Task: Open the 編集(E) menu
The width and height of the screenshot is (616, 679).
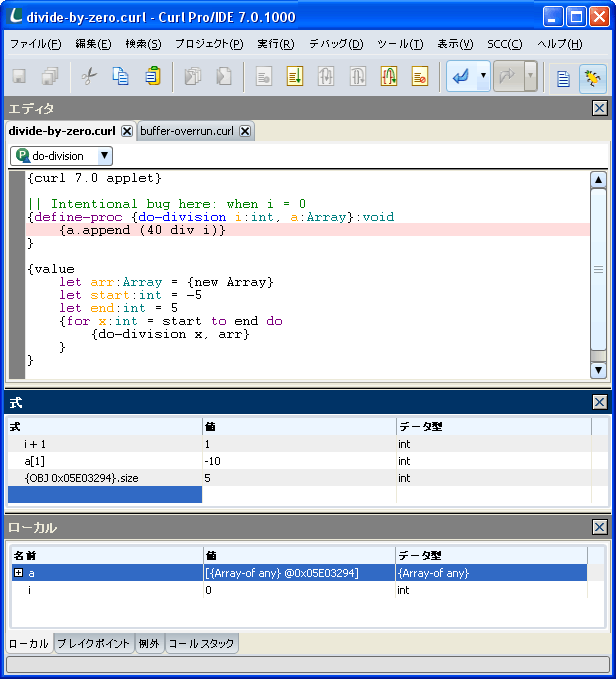Action: point(93,44)
